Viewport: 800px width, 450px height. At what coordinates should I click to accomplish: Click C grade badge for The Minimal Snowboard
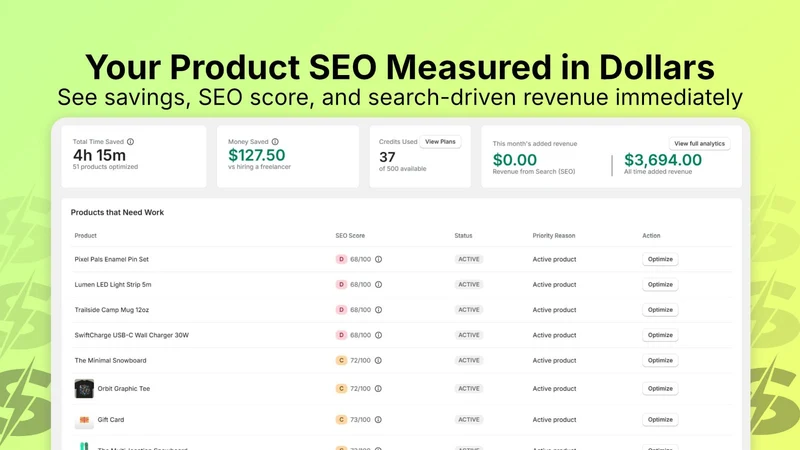(x=341, y=360)
